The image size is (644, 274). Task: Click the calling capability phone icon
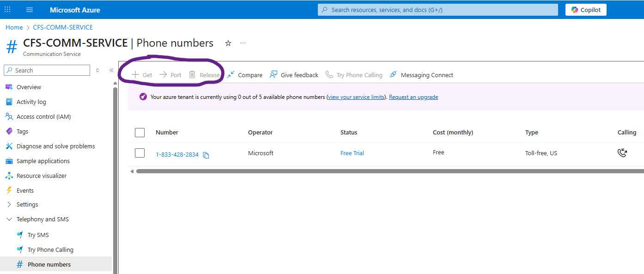coord(622,153)
